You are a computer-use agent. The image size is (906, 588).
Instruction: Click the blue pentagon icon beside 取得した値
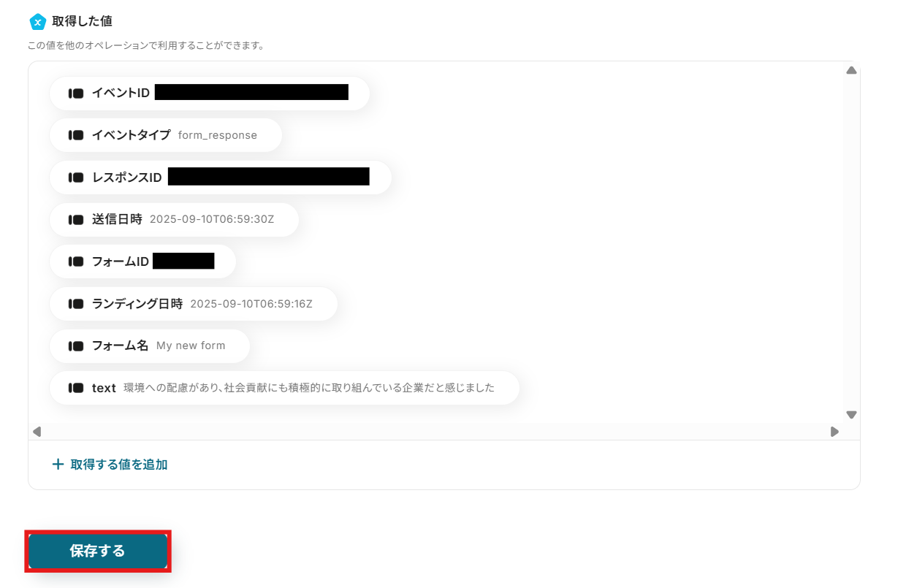37,22
